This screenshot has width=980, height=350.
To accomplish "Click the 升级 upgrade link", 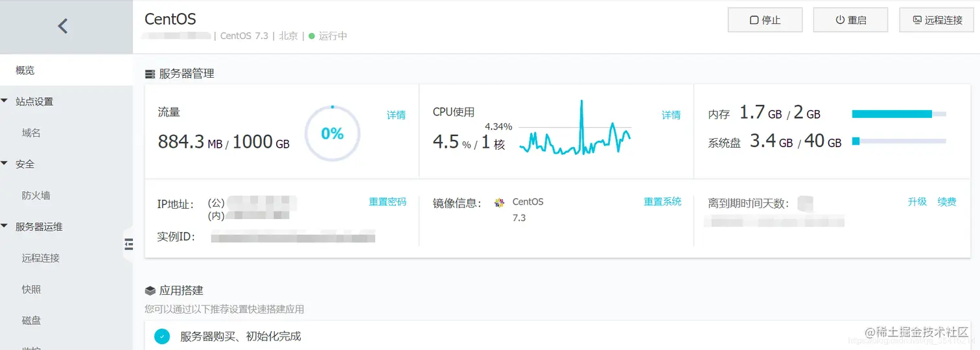I will pyautogui.click(x=917, y=202).
